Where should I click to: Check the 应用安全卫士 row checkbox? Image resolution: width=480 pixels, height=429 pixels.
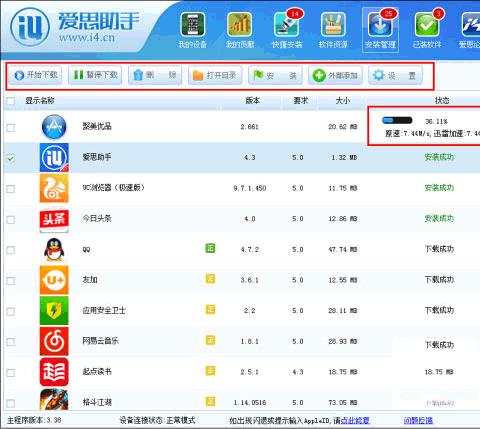11,311
